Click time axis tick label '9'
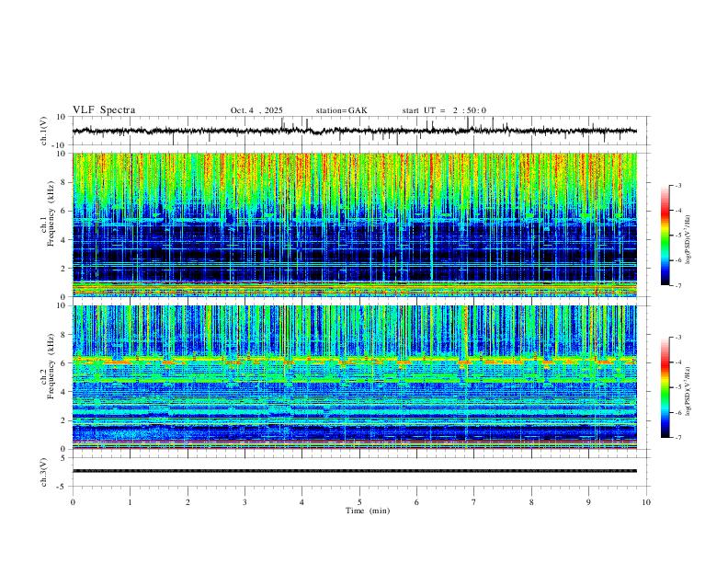Screen dimensions: 728x563 [588, 502]
